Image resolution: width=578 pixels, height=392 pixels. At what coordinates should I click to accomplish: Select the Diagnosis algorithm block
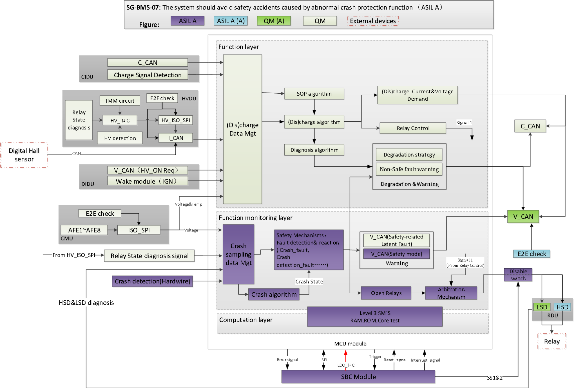(314, 150)
